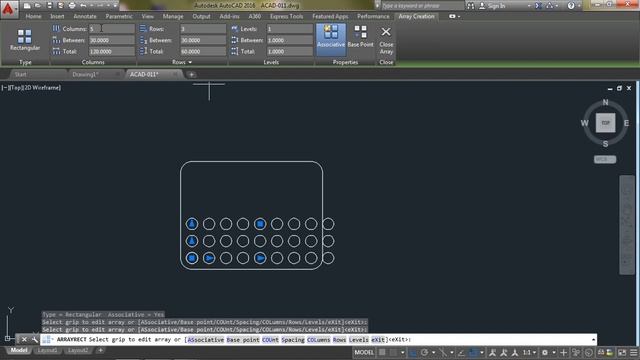Click the Columns Between spacing field
Screen dimensions: 640x360
tap(112, 40)
